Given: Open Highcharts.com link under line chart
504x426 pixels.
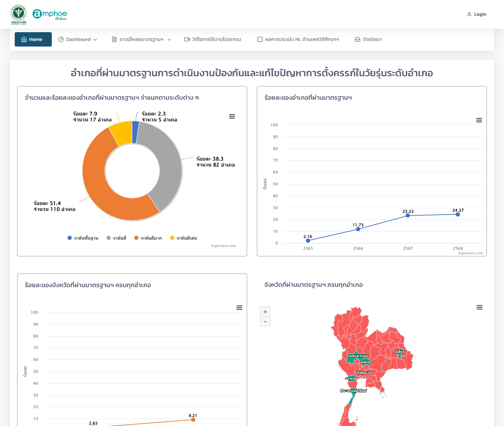Looking at the screenshot, I should pyautogui.click(x=470, y=253).
